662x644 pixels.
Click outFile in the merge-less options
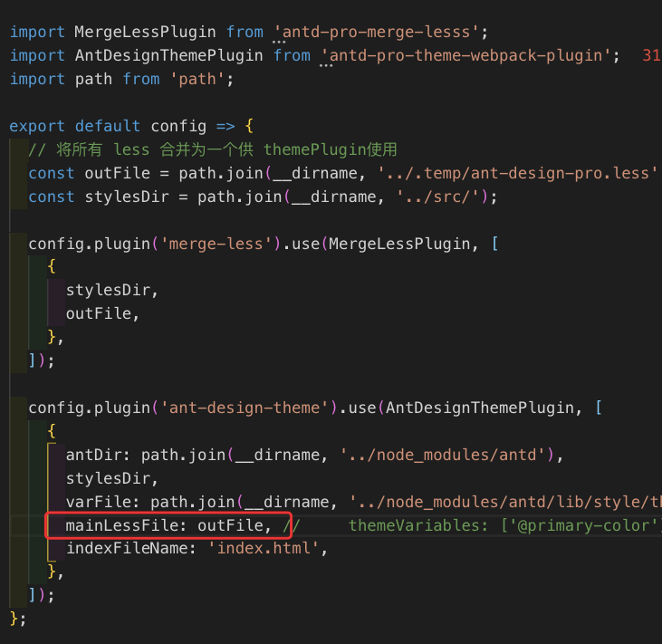99,313
